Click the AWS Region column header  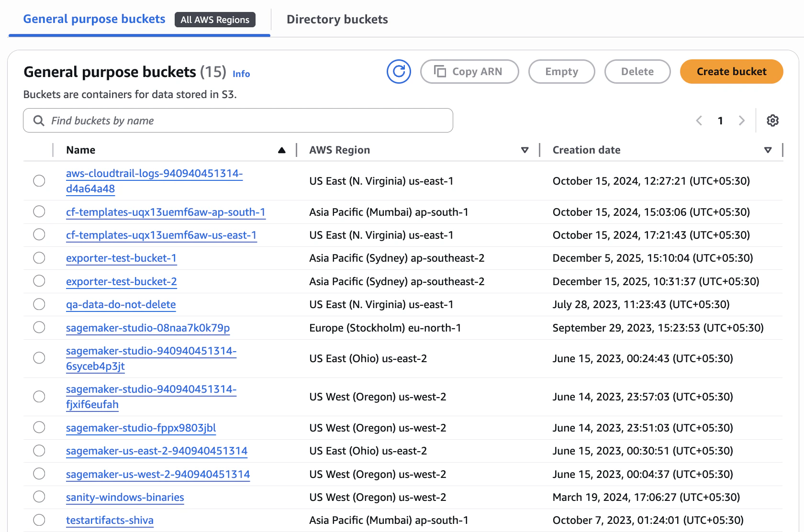pyautogui.click(x=339, y=150)
